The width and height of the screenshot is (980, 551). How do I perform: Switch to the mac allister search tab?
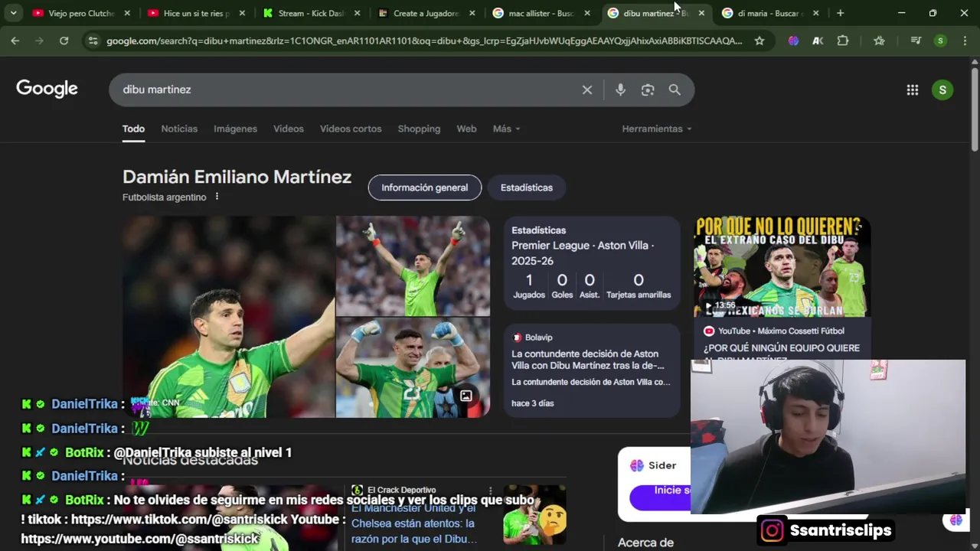541,13
